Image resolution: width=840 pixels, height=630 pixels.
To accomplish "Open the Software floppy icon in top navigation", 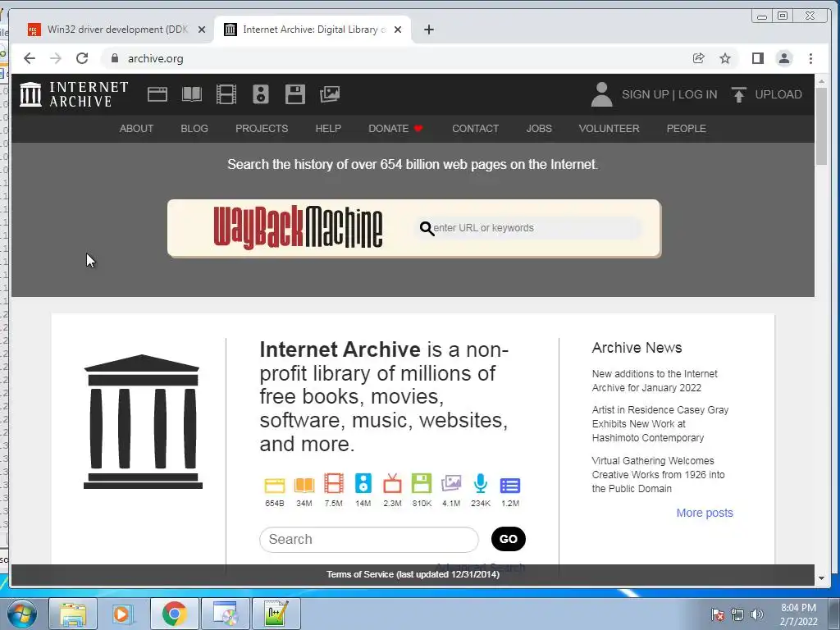I will pyautogui.click(x=295, y=94).
